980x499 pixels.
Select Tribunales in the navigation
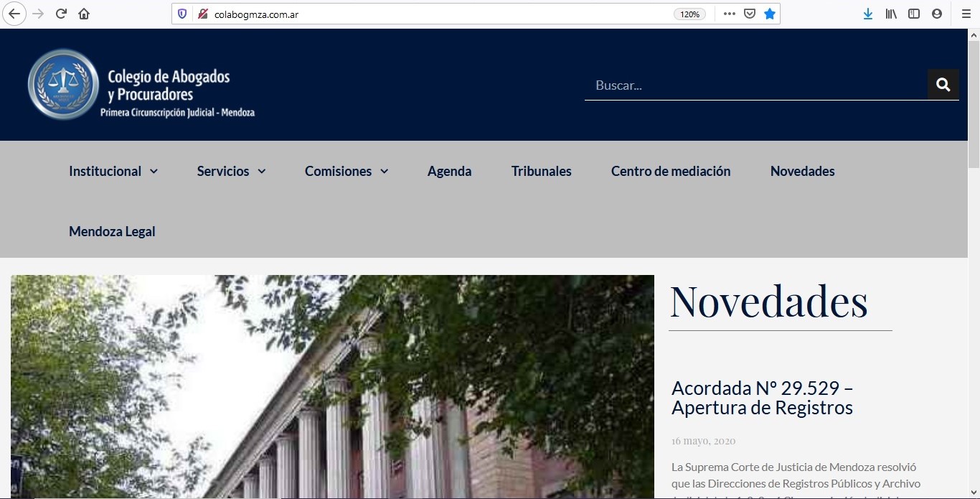(x=541, y=171)
